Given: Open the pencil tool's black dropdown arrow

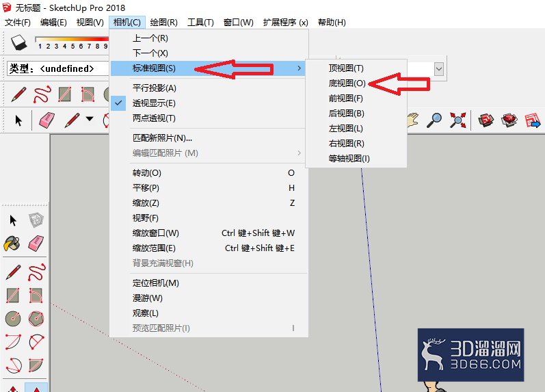Looking at the screenshot, I should (90, 119).
